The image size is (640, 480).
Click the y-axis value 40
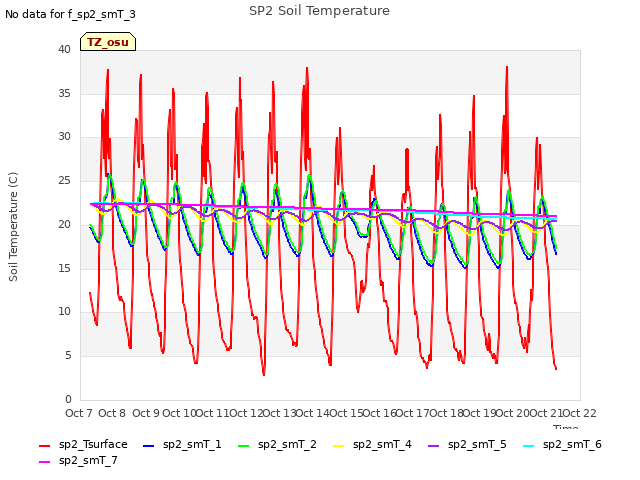[x=64, y=50]
